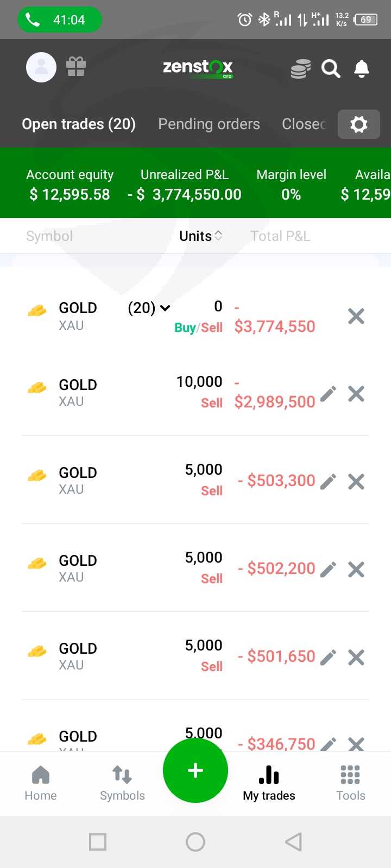Open the notifications bell
The height and width of the screenshot is (868, 391).
362,69
